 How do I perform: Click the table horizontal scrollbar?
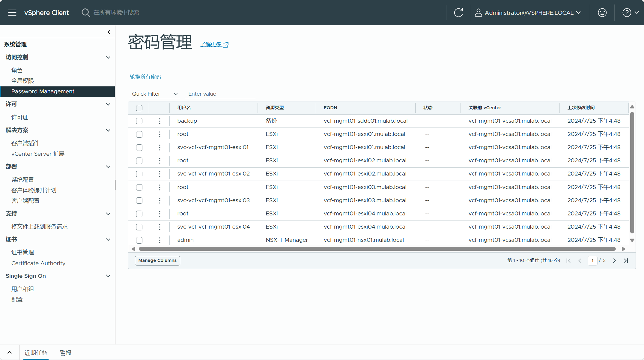[x=377, y=249]
